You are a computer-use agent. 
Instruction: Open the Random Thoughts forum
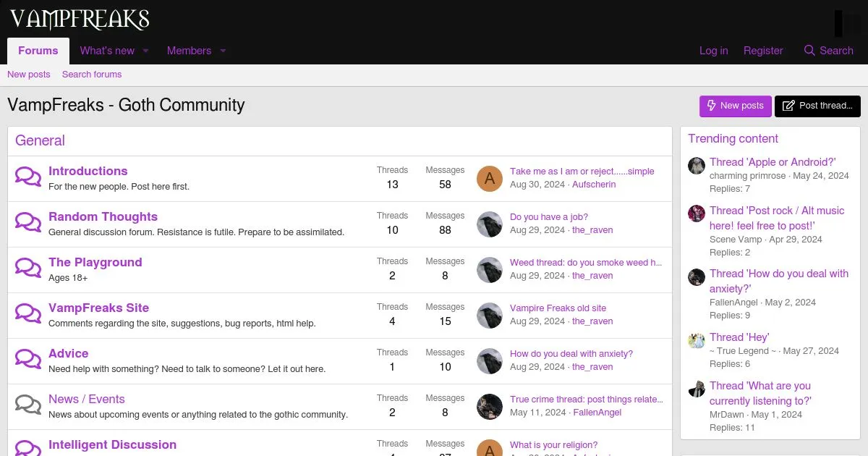[x=103, y=216]
